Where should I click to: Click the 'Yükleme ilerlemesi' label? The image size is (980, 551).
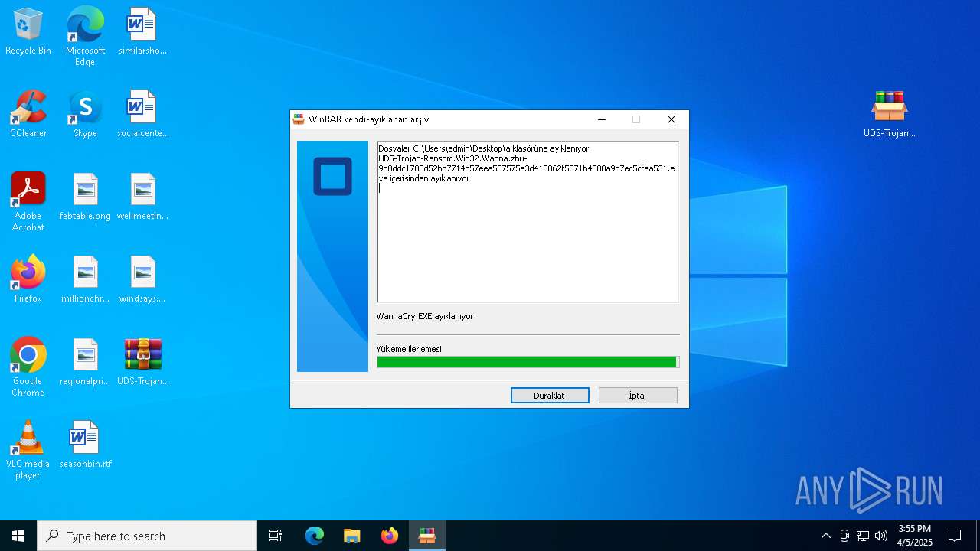pyautogui.click(x=409, y=349)
